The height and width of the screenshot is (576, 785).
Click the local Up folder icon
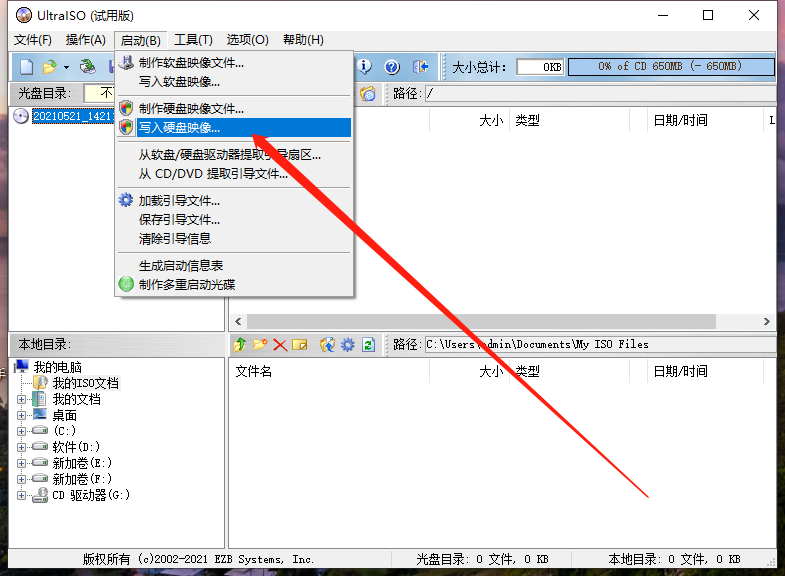click(x=240, y=344)
